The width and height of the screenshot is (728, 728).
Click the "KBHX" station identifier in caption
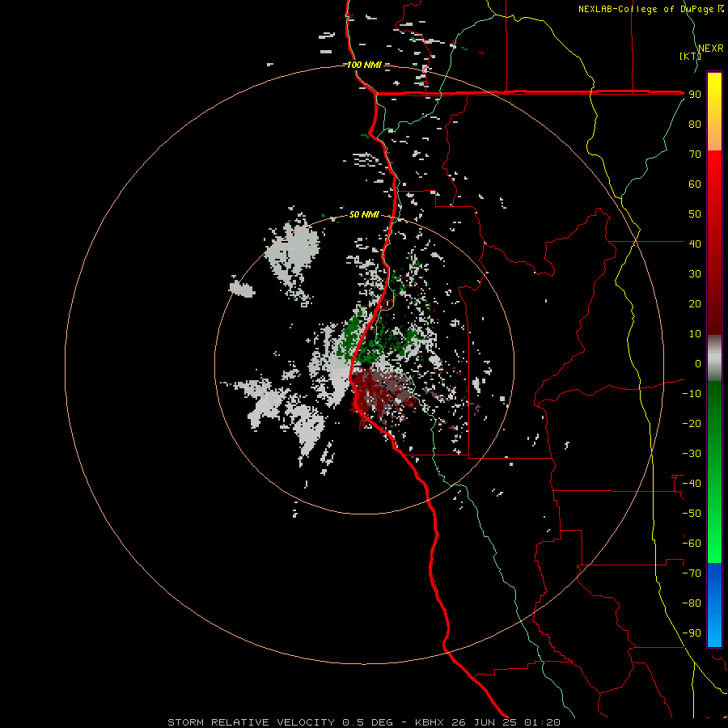430,722
